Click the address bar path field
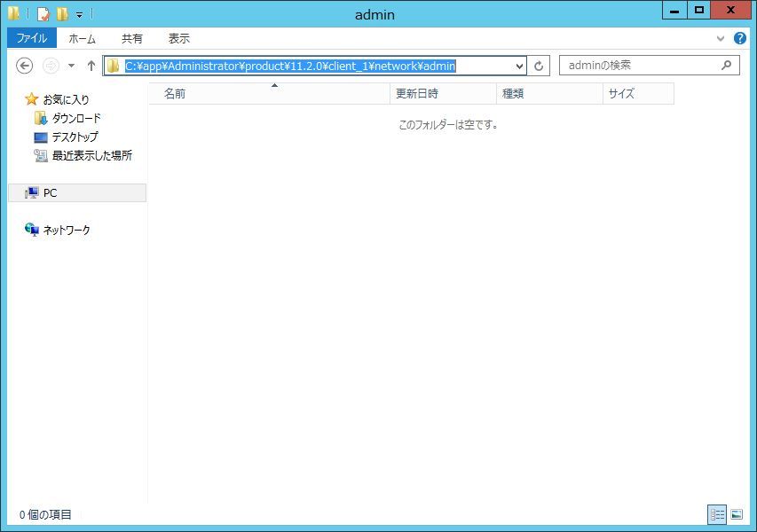 coord(314,66)
